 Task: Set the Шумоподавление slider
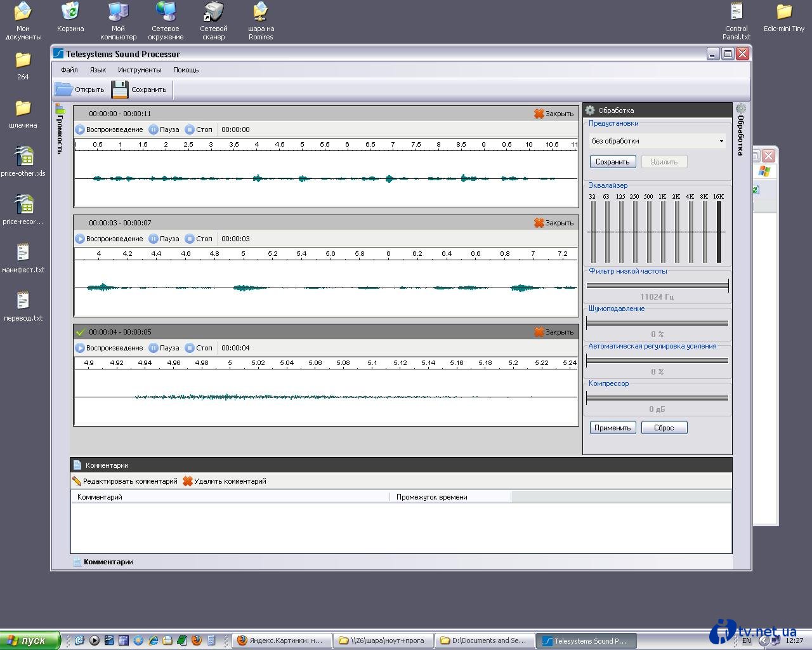pos(657,323)
